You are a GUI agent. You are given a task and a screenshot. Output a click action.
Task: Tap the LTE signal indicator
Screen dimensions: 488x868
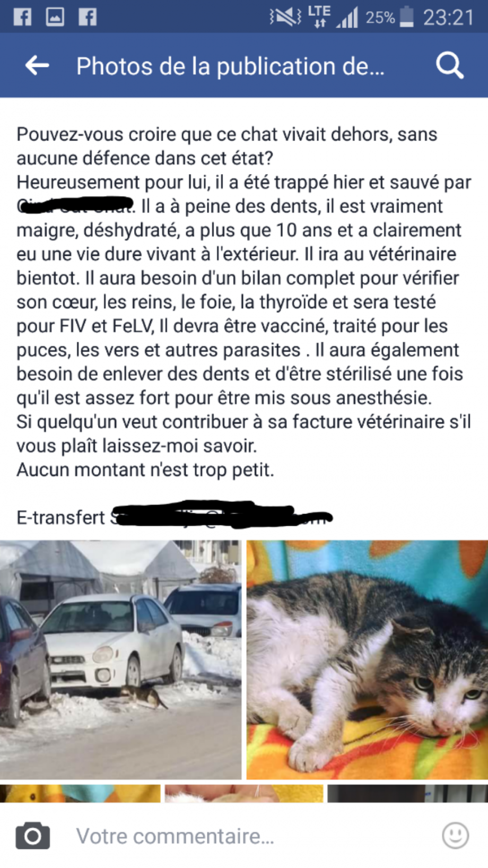click(319, 16)
